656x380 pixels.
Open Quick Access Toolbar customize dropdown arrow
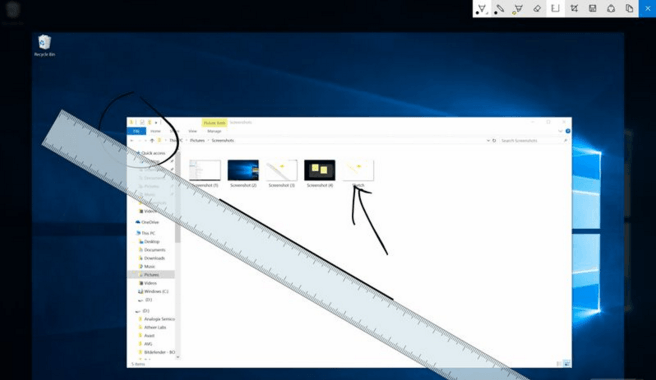coord(156,123)
